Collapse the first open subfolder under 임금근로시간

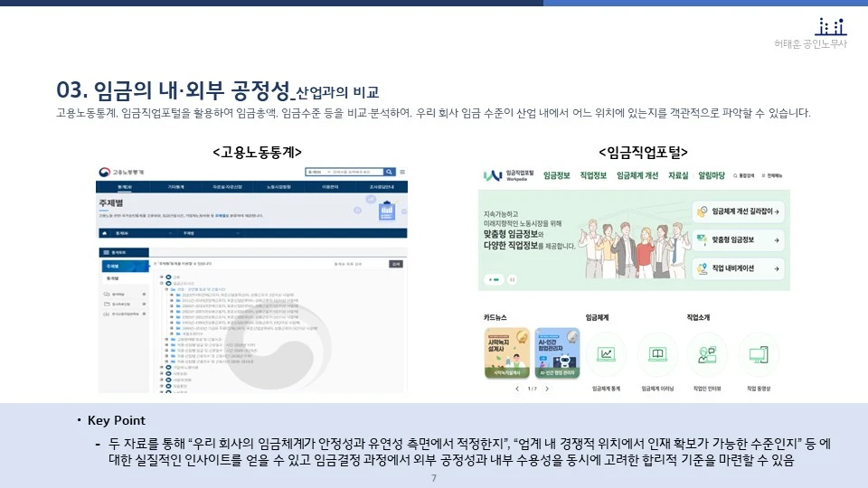coord(166,289)
